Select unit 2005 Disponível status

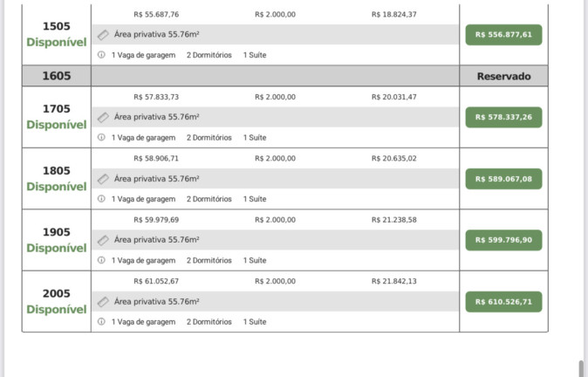coord(57,310)
